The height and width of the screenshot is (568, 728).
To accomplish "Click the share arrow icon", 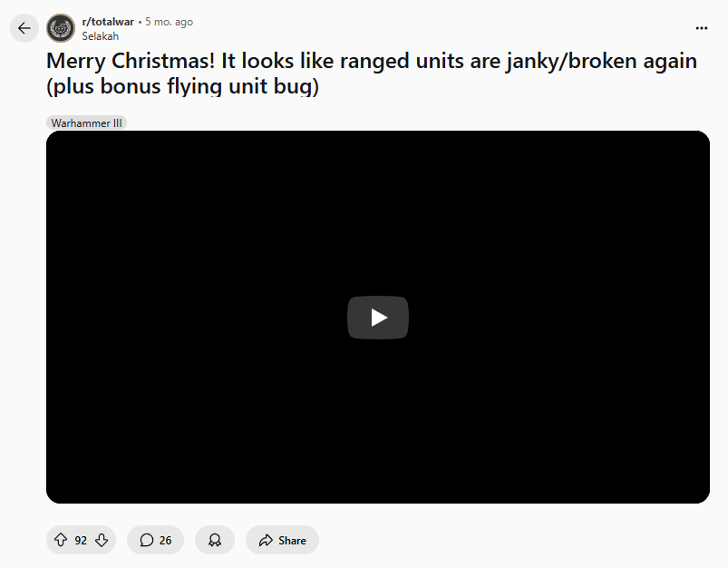I will click(x=266, y=540).
